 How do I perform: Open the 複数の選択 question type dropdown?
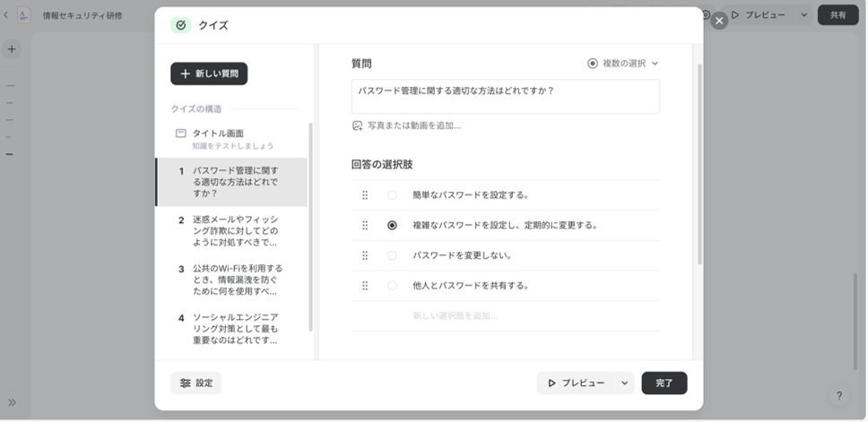pos(623,64)
